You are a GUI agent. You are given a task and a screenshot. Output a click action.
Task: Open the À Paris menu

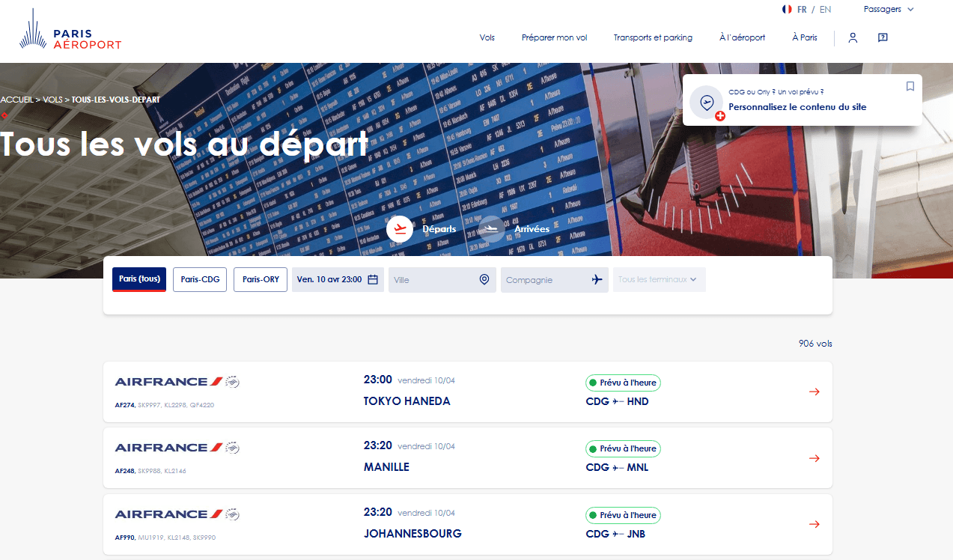point(805,37)
